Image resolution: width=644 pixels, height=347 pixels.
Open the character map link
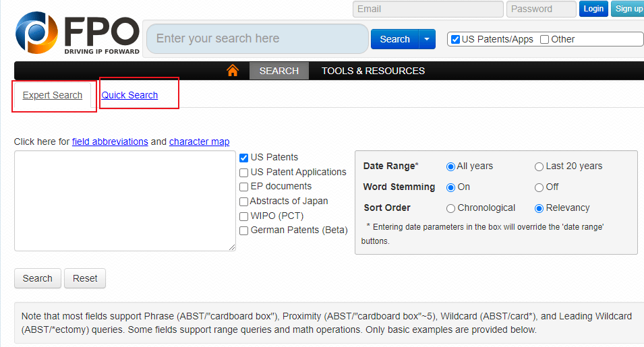(199, 141)
